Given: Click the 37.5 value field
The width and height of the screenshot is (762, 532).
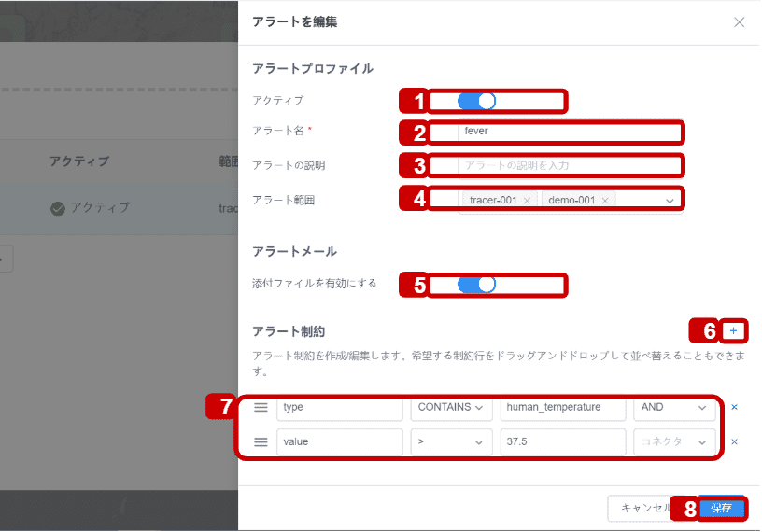Looking at the screenshot, I should 562,442.
